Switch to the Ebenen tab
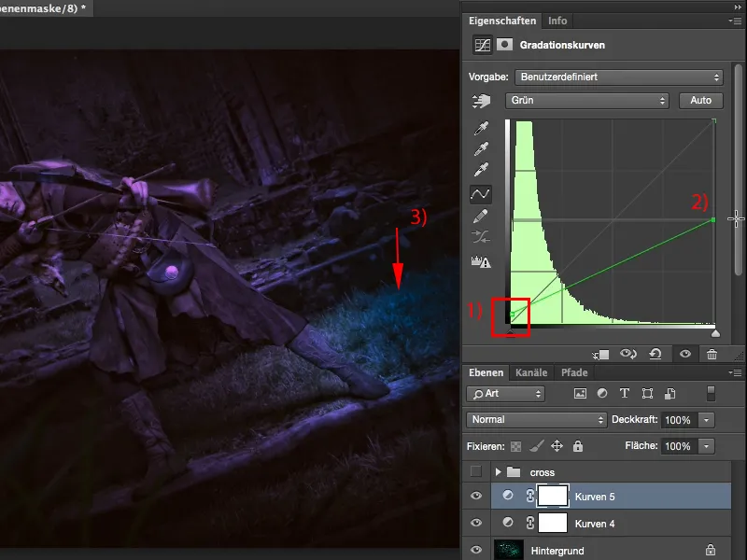747x560 pixels. [x=486, y=372]
